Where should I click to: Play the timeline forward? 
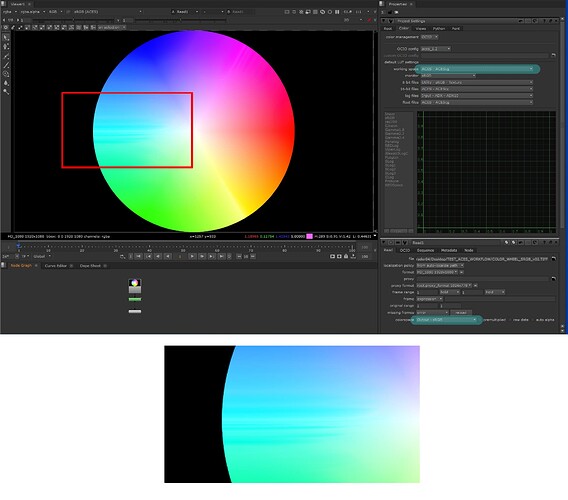point(192,257)
